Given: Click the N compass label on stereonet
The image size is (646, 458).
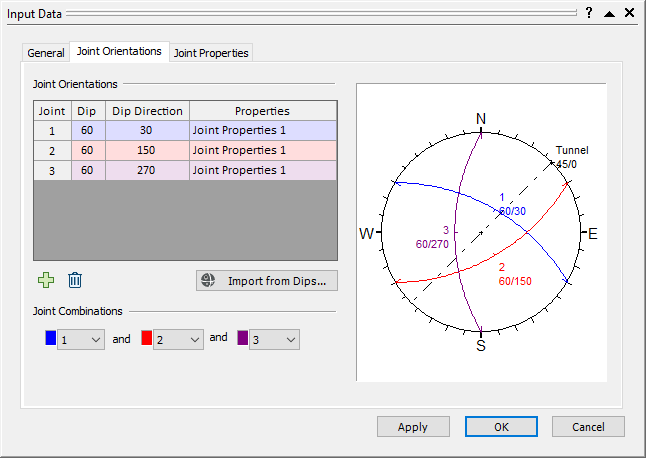Looking at the screenshot, I should pyautogui.click(x=481, y=119).
